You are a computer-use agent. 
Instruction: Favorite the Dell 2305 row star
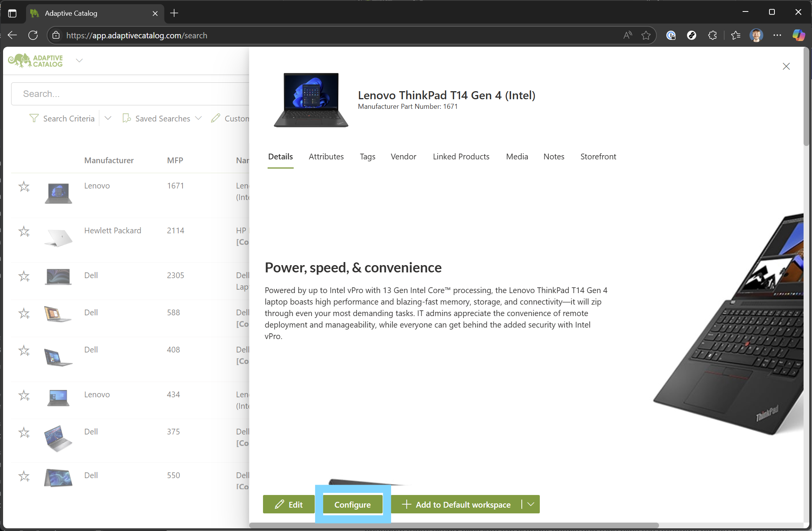24,276
